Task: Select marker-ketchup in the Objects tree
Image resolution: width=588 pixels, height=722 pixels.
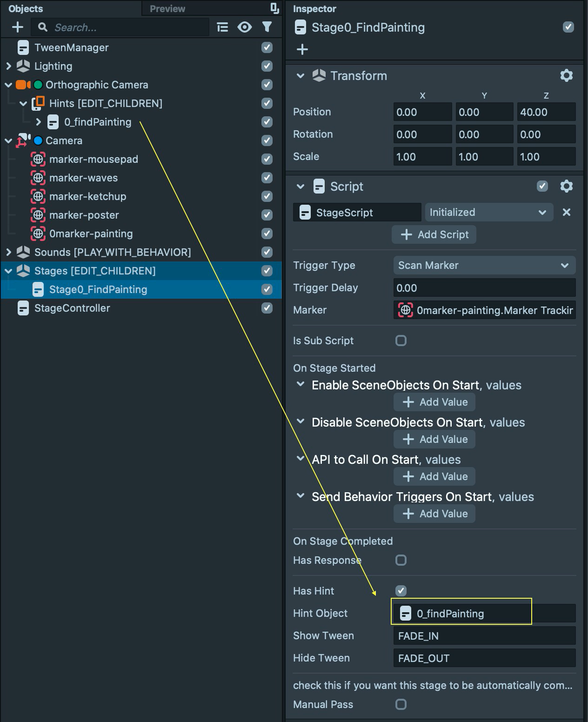Action: (x=88, y=196)
